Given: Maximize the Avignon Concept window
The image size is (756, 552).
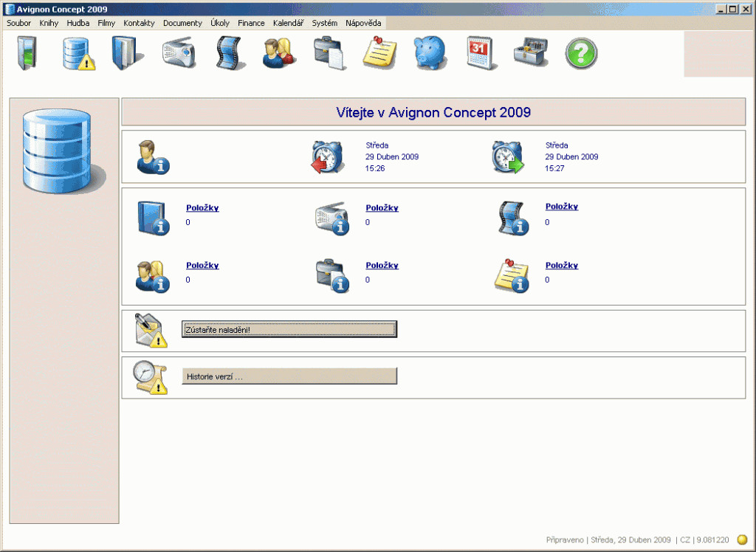Looking at the screenshot, I should pyautogui.click(x=732, y=9).
